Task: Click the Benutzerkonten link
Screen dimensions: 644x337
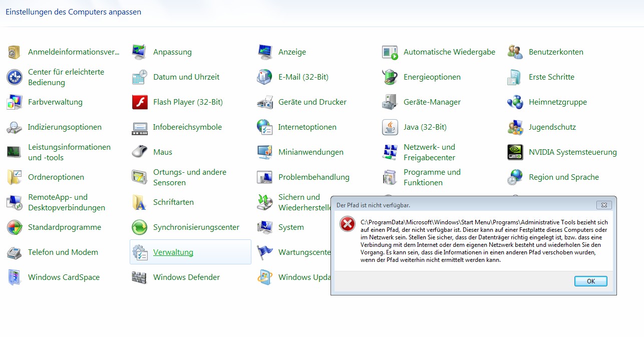Action: click(556, 52)
